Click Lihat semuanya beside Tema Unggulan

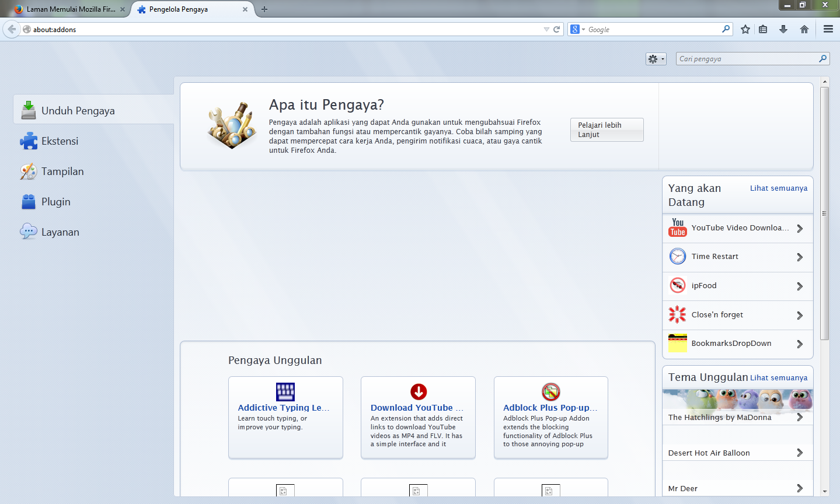[779, 377]
